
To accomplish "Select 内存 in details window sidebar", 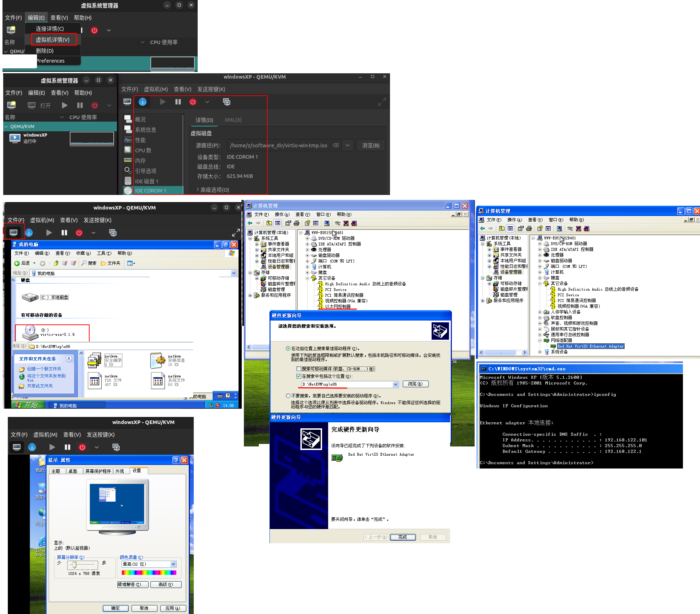I will (x=140, y=161).
